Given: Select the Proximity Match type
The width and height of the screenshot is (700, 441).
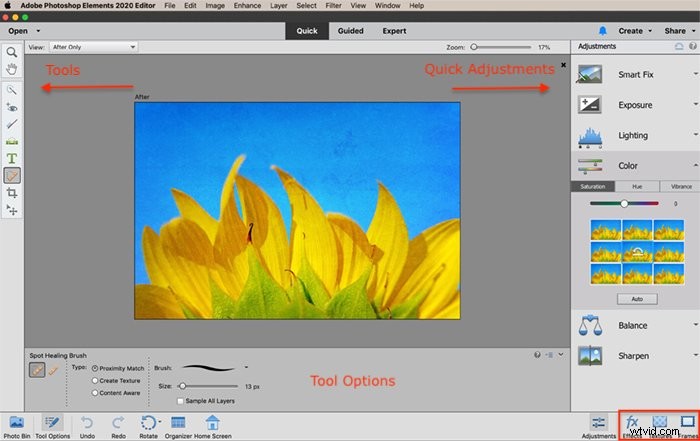Looking at the screenshot, I should coord(95,369).
